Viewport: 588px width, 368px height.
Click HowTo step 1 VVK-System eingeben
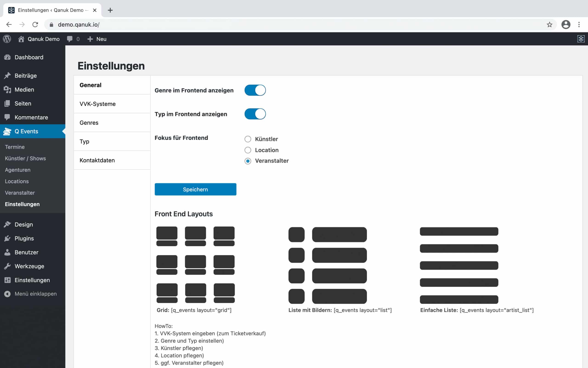(210, 333)
